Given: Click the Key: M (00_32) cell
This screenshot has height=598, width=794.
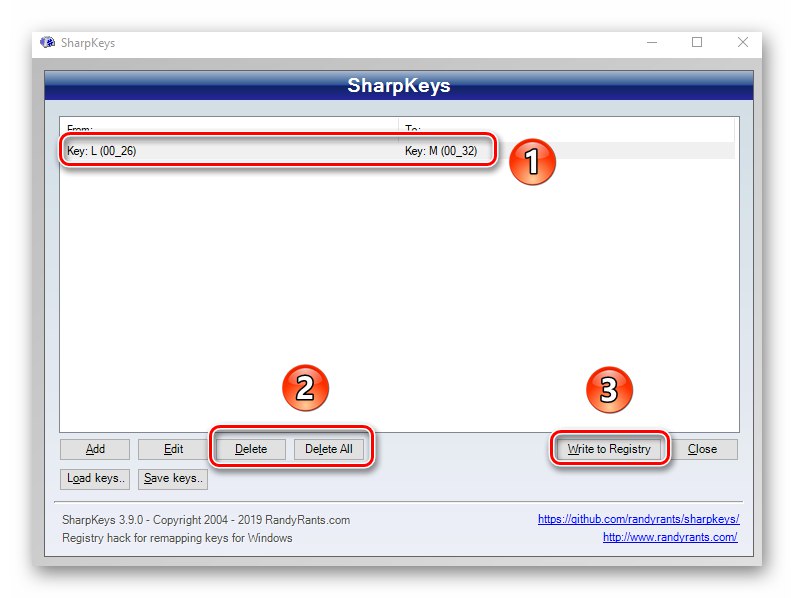Looking at the screenshot, I should click(x=441, y=151).
